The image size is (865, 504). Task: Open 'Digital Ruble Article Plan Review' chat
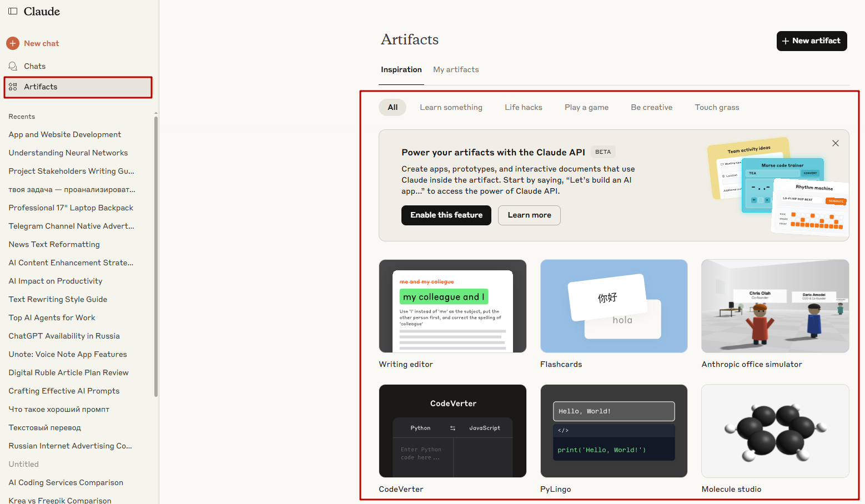(x=68, y=372)
